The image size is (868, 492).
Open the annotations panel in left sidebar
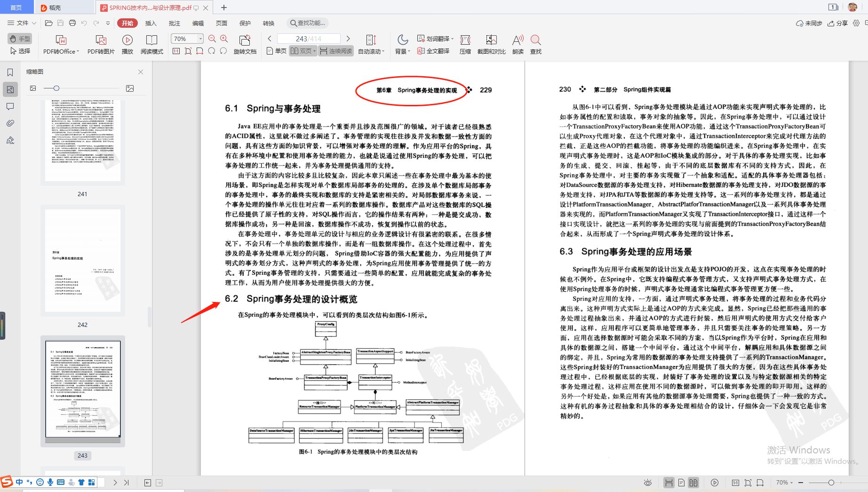pyautogui.click(x=10, y=106)
